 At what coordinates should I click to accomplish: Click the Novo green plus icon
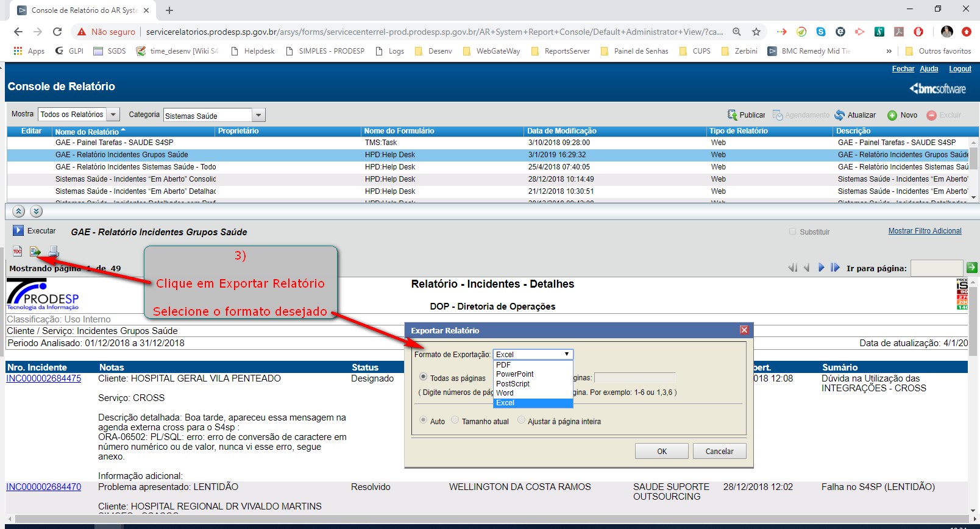pyautogui.click(x=892, y=115)
